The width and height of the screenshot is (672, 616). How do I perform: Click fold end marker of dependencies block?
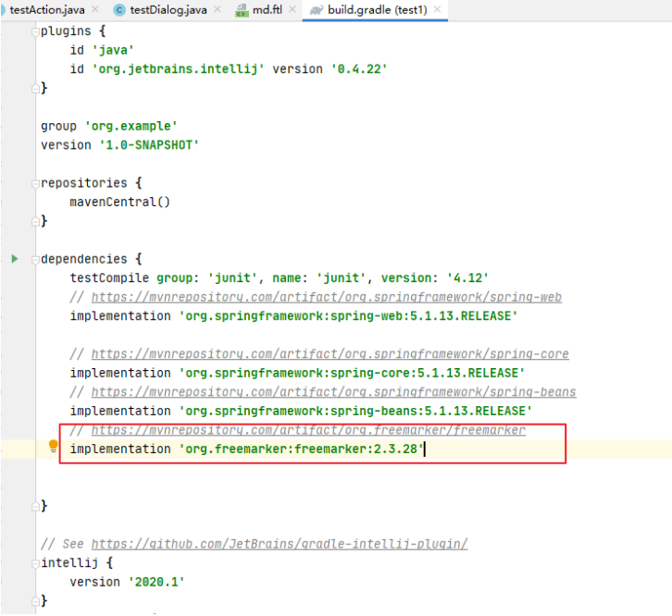coord(35,507)
